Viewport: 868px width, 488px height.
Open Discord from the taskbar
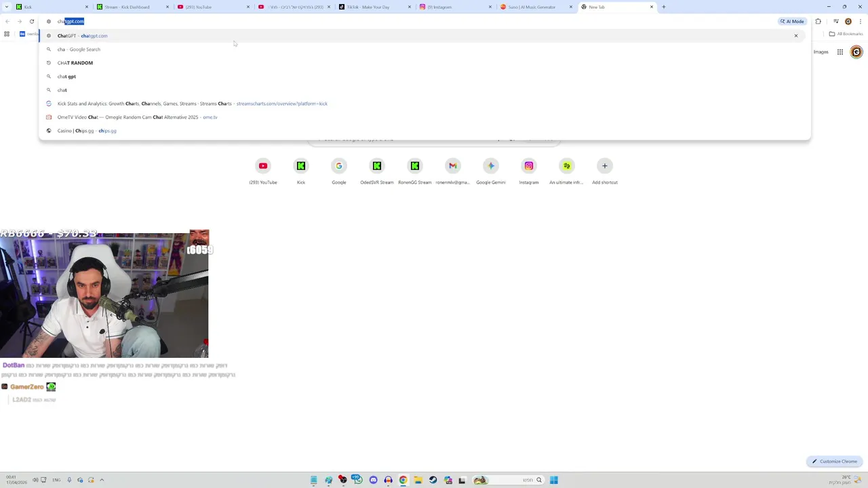373,480
